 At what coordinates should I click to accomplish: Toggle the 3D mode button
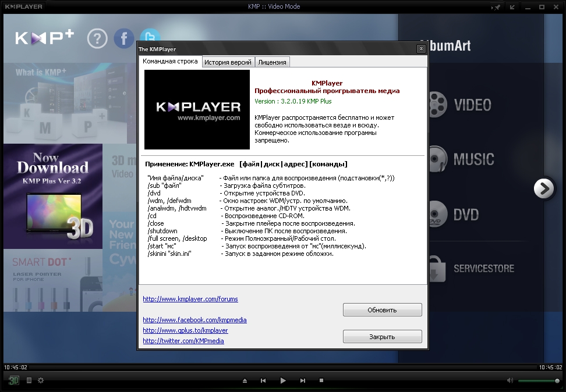coord(13,380)
